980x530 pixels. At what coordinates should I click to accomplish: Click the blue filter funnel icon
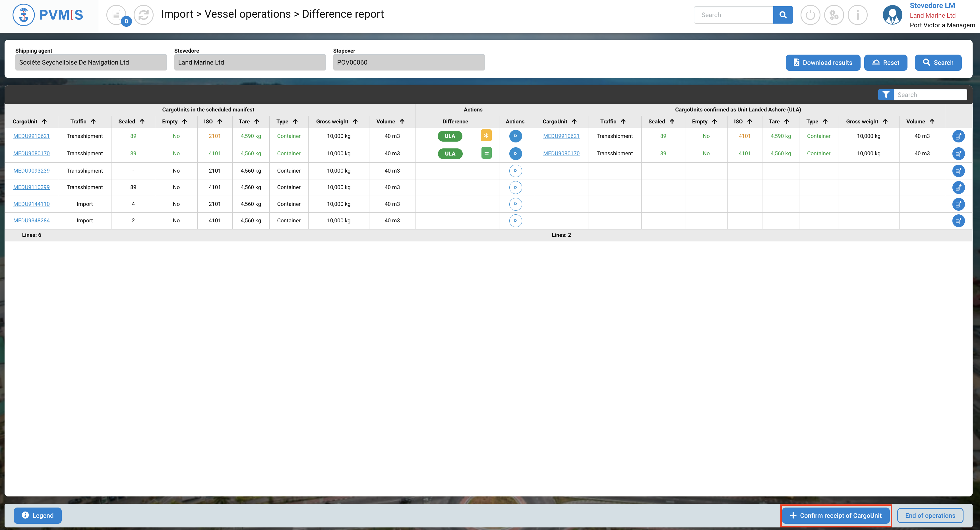click(886, 95)
